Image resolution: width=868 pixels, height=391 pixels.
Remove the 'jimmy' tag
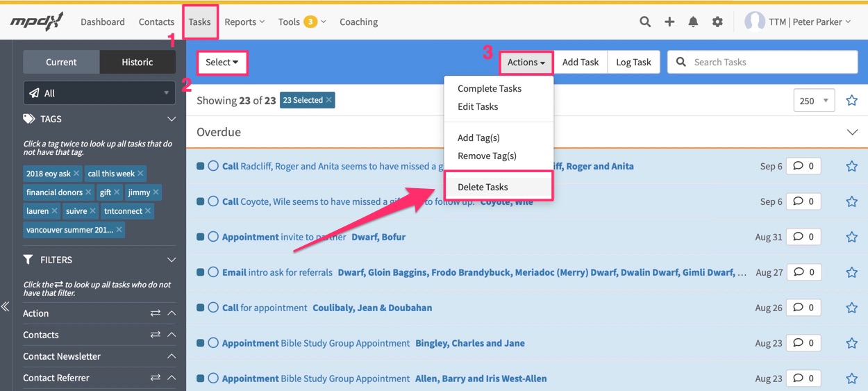click(x=156, y=192)
